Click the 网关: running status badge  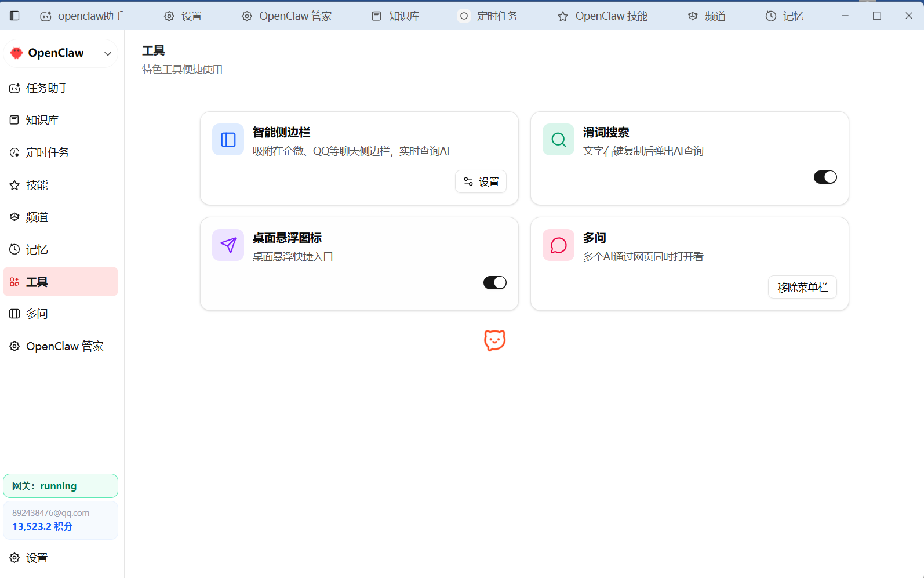pyautogui.click(x=61, y=486)
